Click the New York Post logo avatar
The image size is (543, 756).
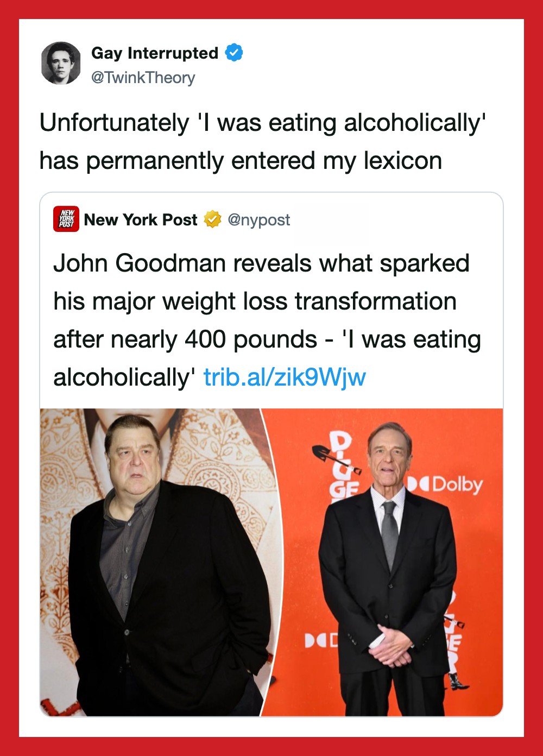66,219
